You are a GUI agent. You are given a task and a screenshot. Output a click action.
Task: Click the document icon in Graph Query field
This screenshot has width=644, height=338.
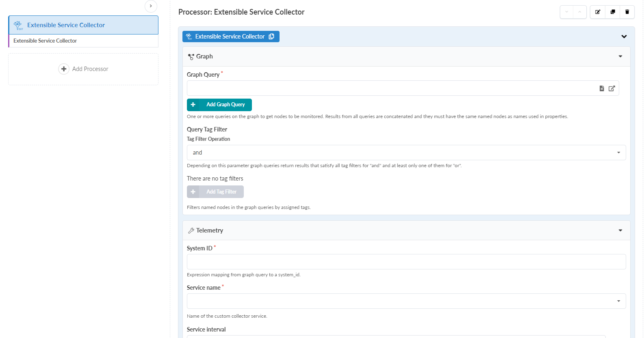point(602,88)
